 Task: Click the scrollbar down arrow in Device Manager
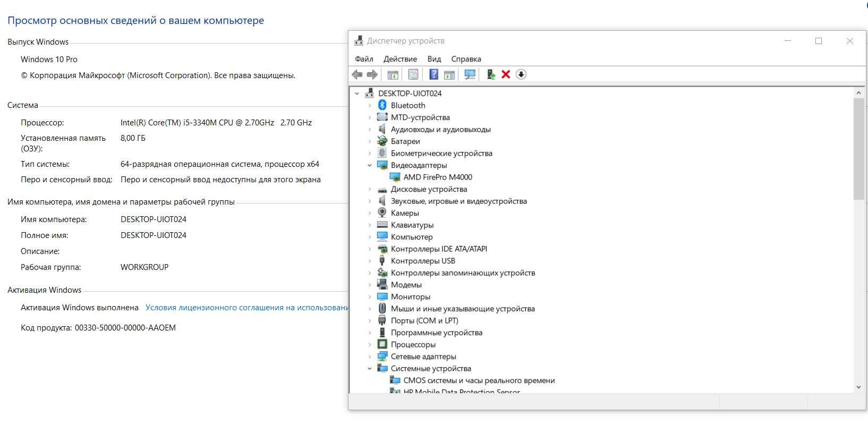[x=858, y=387]
